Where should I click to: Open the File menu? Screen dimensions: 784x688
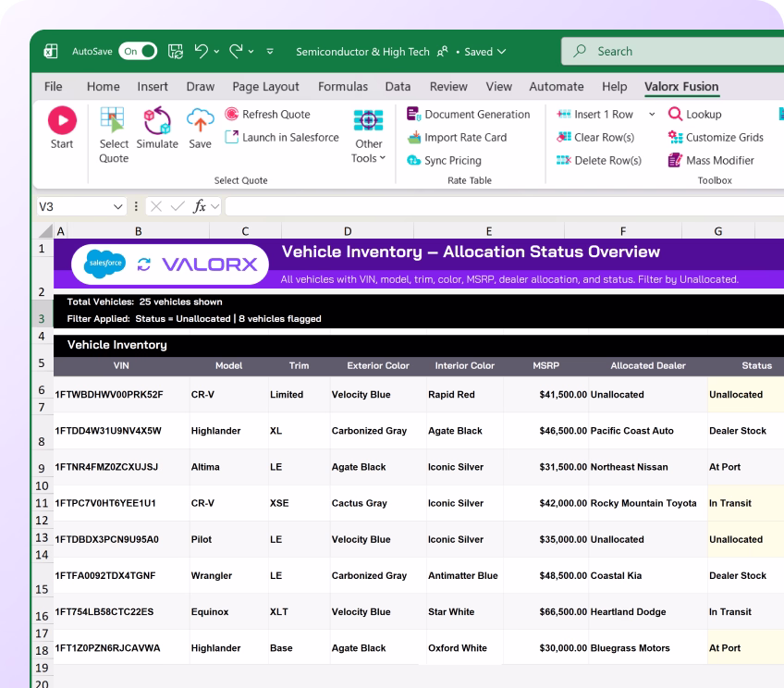pos(53,87)
